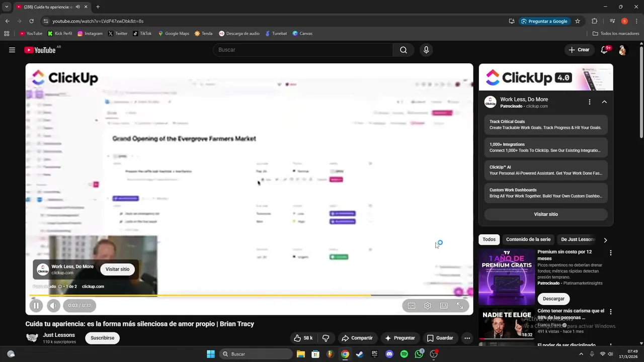
Task: Open the ad info icon beside Patrocinado
Action: coord(60,287)
